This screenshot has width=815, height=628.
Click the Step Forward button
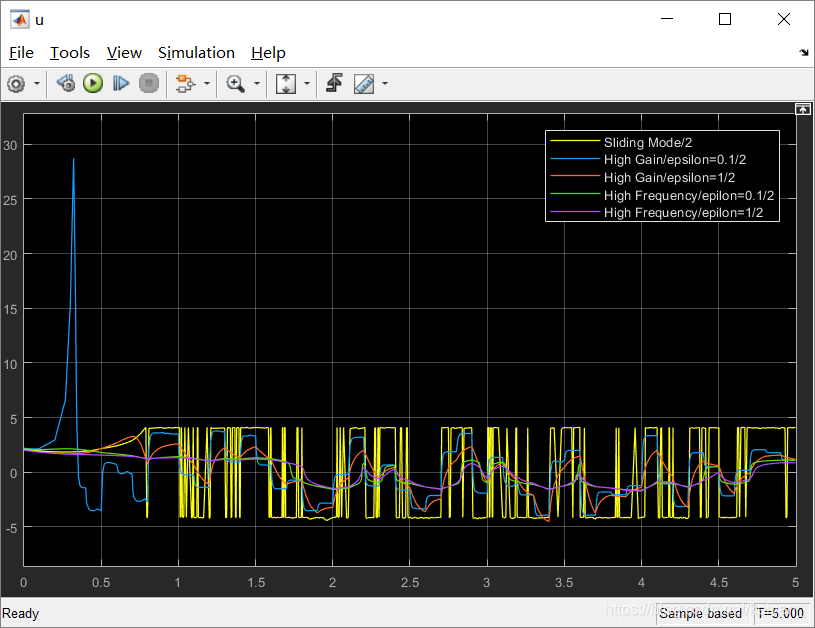click(x=121, y=83)
